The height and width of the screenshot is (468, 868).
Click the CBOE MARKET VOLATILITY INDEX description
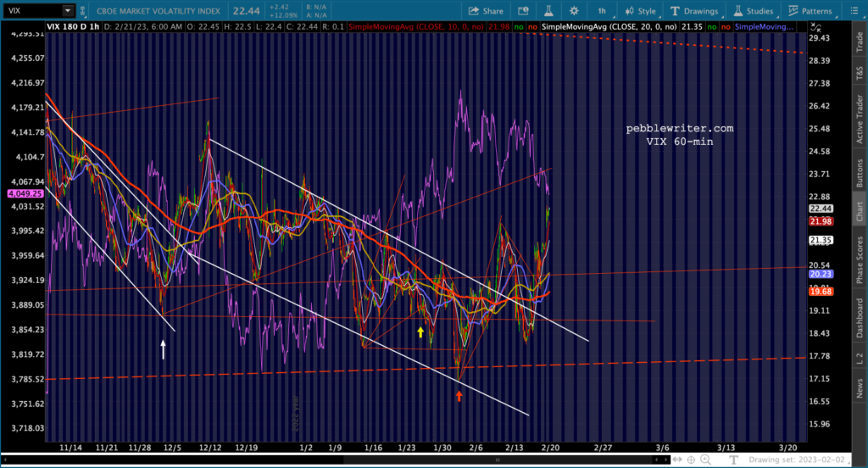coord(159,10)
